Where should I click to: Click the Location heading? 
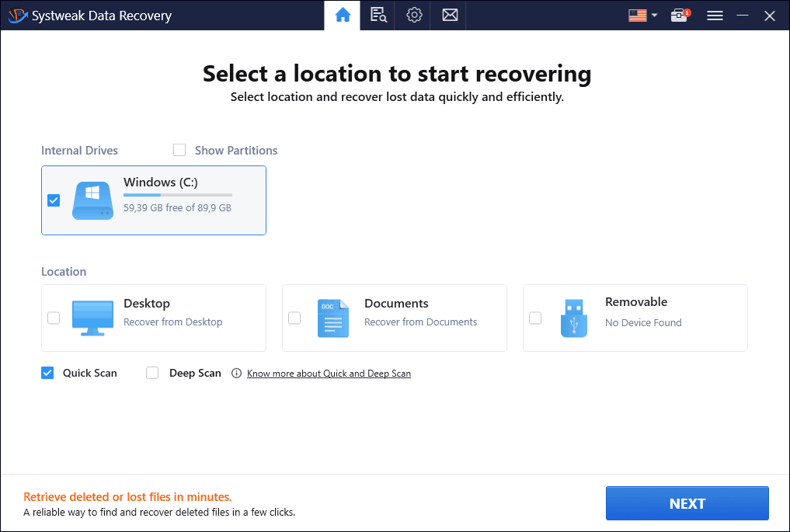[64, 272]
